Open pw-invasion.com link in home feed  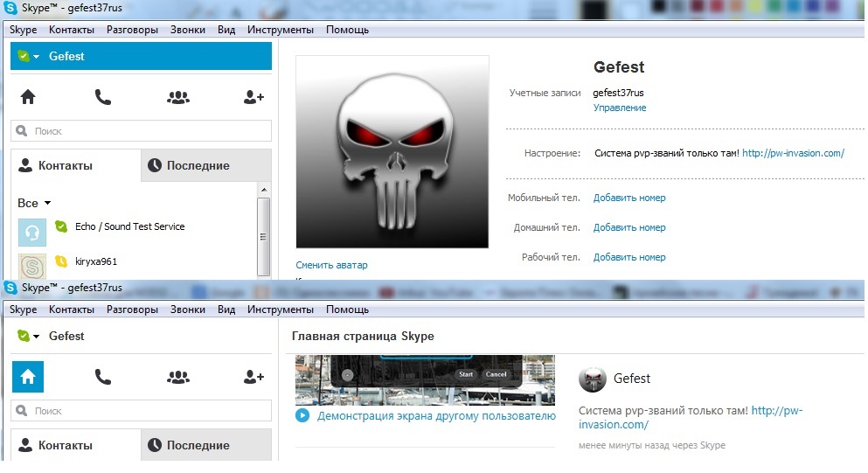(x=691, y=418)
